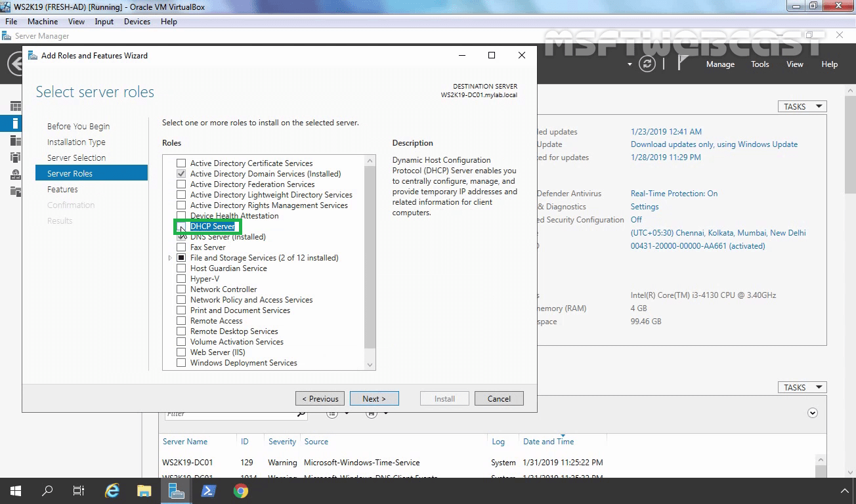Click Real-Time Protection: On link

pos(674,194)
